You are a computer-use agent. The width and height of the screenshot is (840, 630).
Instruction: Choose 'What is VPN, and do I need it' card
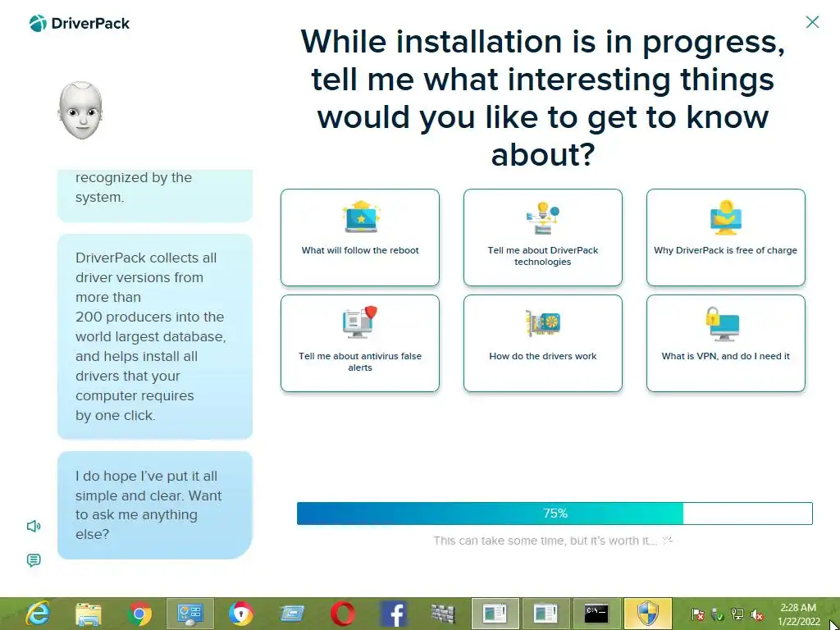pos(726,344)
